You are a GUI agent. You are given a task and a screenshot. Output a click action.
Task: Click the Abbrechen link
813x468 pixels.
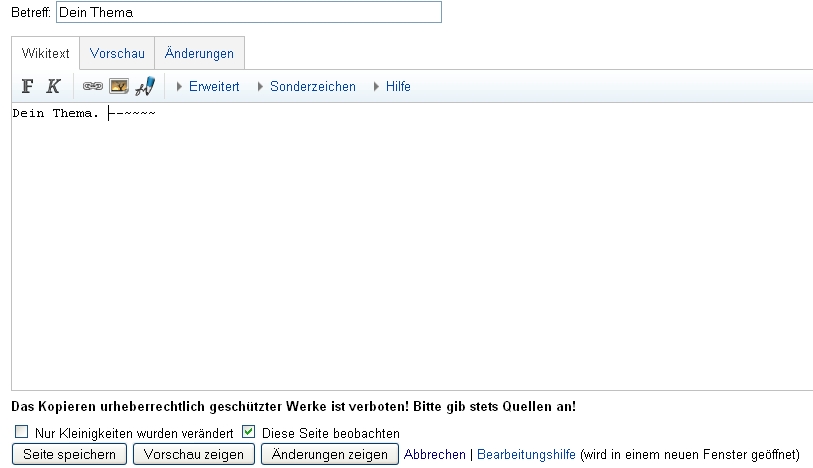click(434, 455)
